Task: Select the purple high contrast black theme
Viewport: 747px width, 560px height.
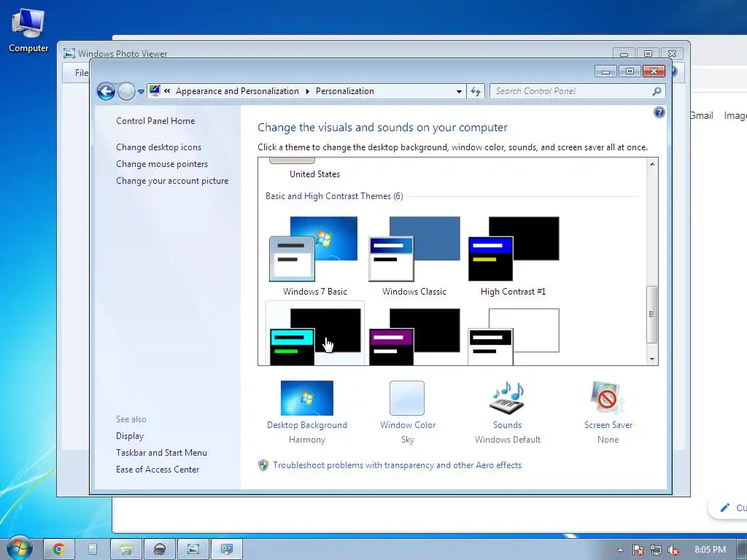Action: [414, 336]
